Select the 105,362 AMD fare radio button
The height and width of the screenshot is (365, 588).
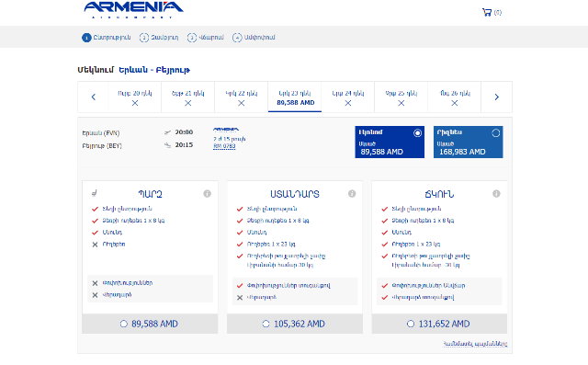coord(266,324)
